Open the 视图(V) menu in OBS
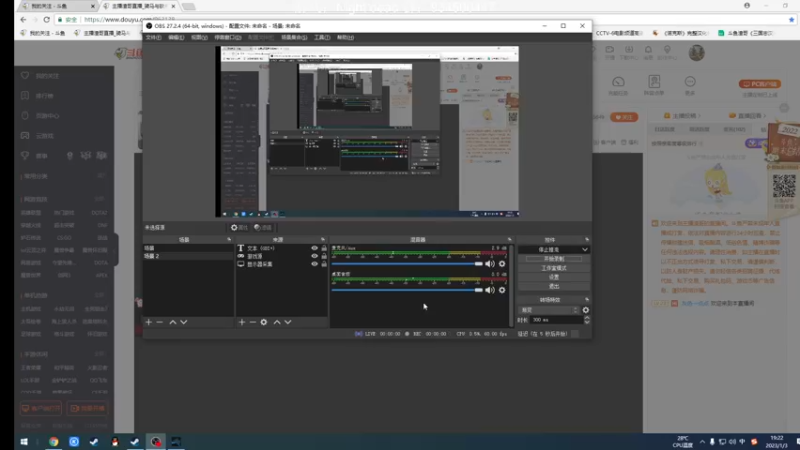 coord(199,37)
